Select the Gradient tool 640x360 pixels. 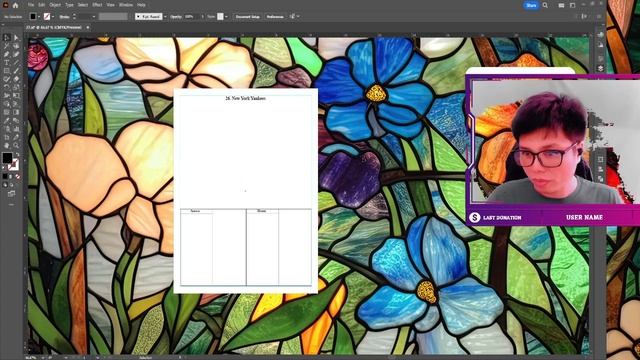(x=16, y=112)
